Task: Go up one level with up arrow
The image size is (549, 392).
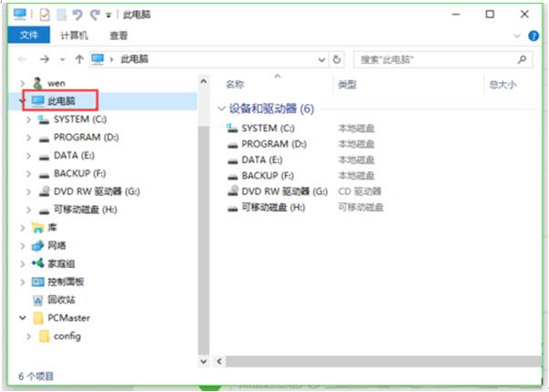Action: (79, 59)
